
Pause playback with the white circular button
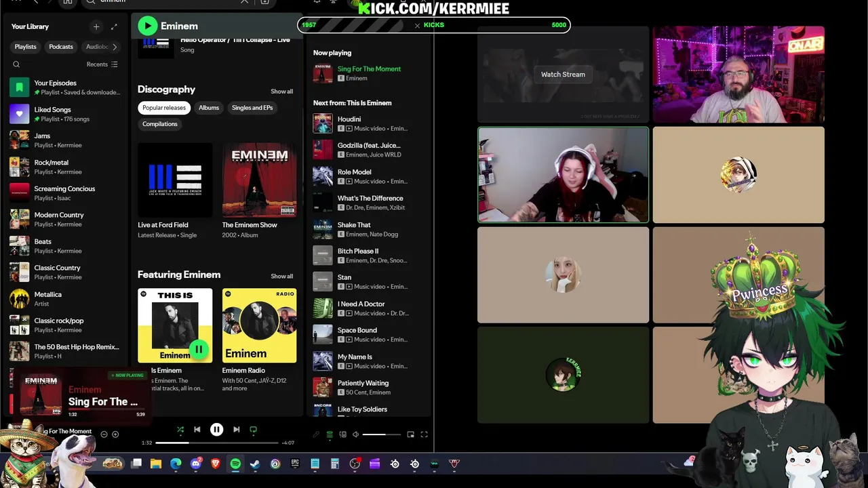(217, 430)
